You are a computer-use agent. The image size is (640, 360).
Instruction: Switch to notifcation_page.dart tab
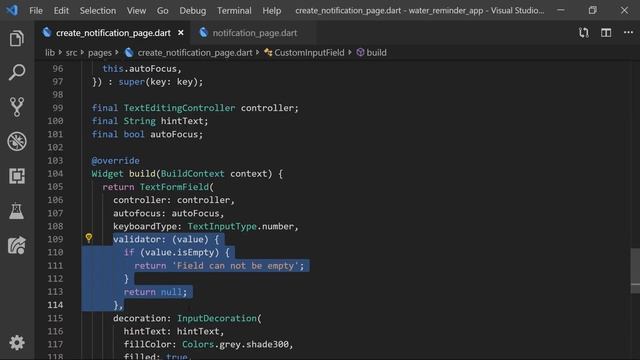254,33
